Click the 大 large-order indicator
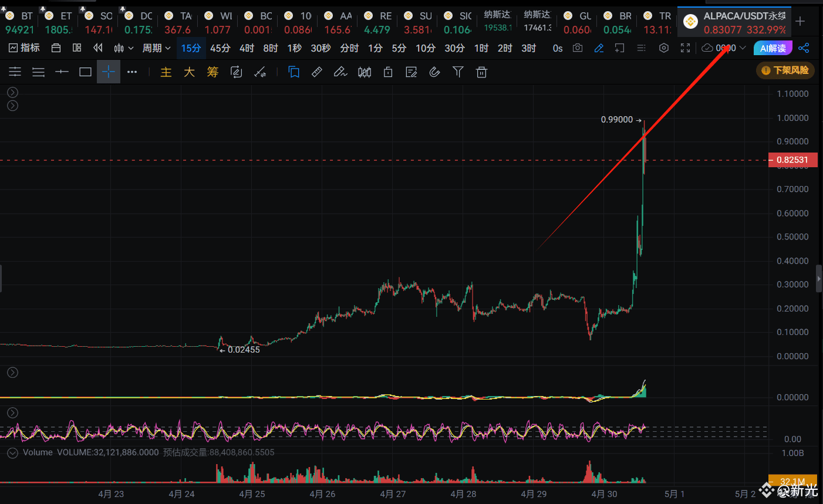This screenshot has width=823, height=504. click(189, 72)
